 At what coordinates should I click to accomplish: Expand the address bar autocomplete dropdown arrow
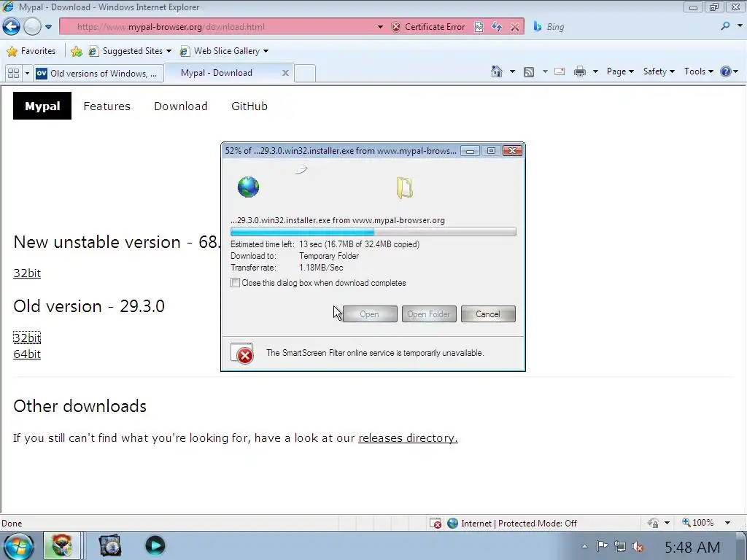click(380, 27)
